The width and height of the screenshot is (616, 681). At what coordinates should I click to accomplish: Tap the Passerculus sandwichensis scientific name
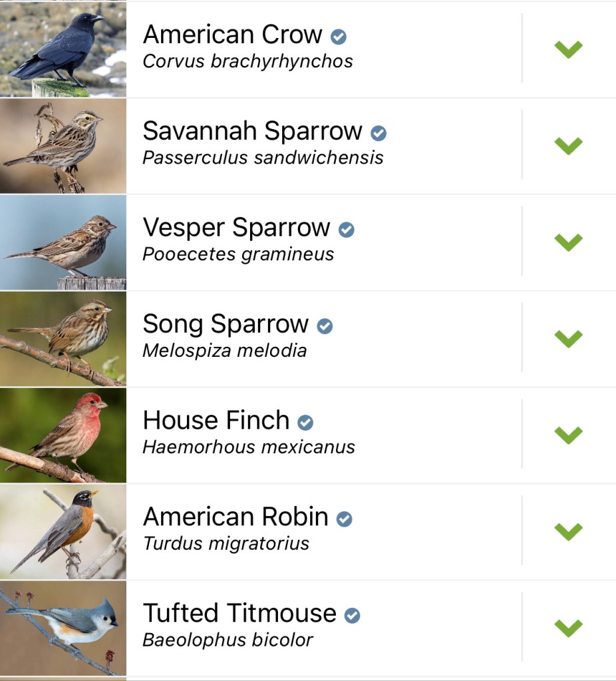(x=263, y=158)
